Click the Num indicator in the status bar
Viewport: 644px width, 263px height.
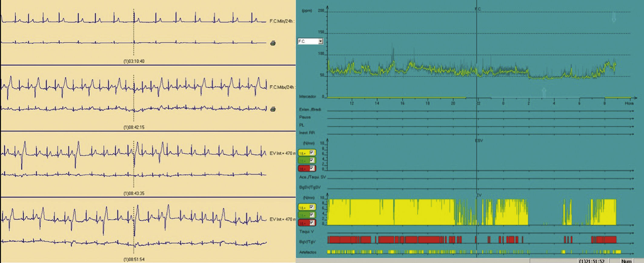click(x=626, y=261)
